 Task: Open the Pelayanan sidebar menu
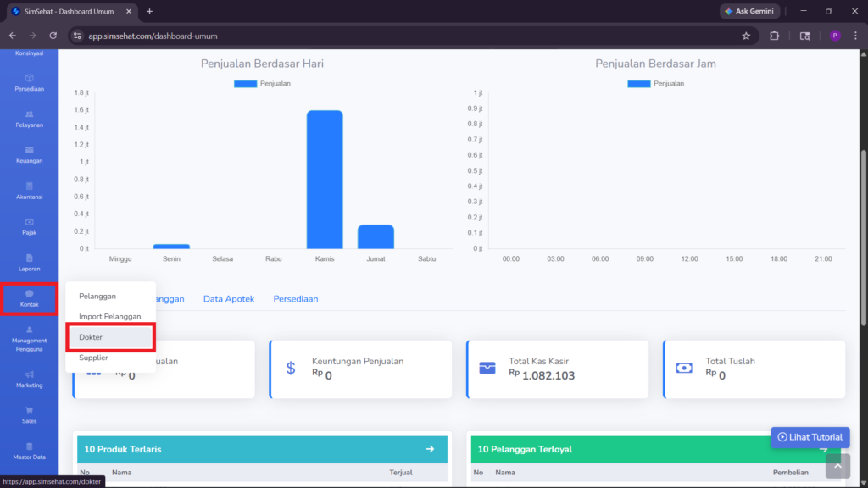tap(30, 119)
